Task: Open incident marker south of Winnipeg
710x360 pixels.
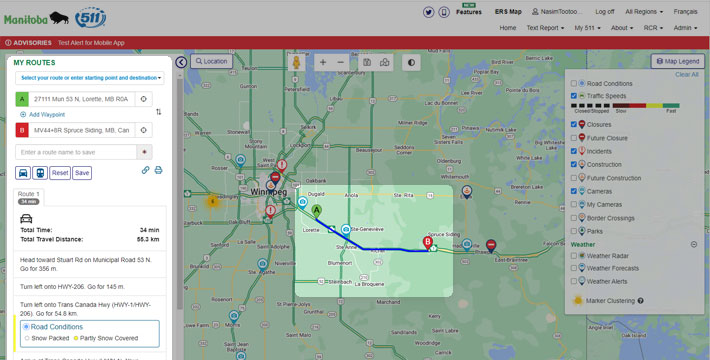Action: click(x=270, y=211)
